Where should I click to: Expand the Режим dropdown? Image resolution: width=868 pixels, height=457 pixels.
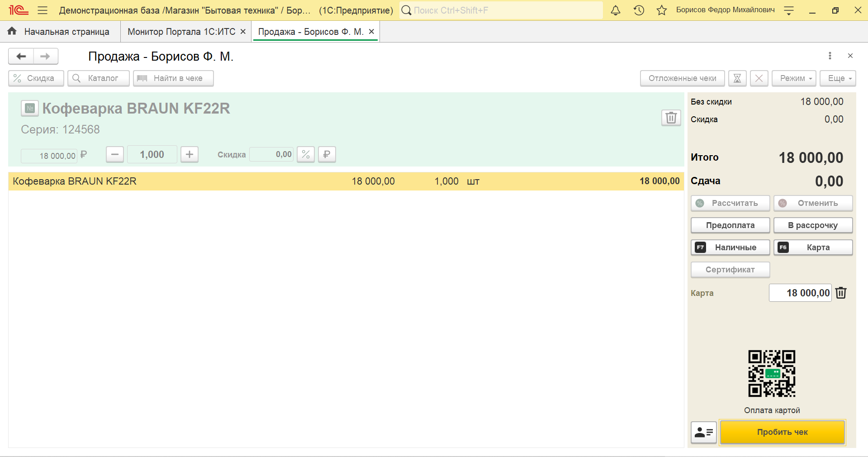coord(794,78)
